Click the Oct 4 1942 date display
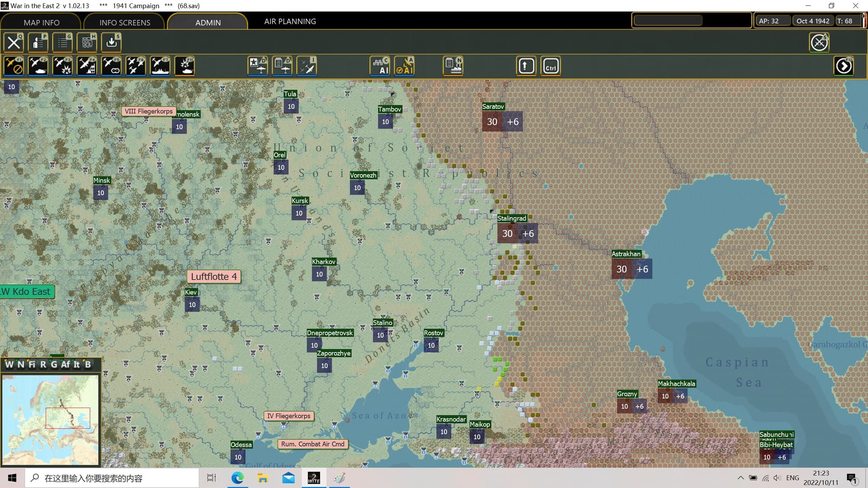The height and width of the screenshot is (488, 868). (x=813, y=21)
